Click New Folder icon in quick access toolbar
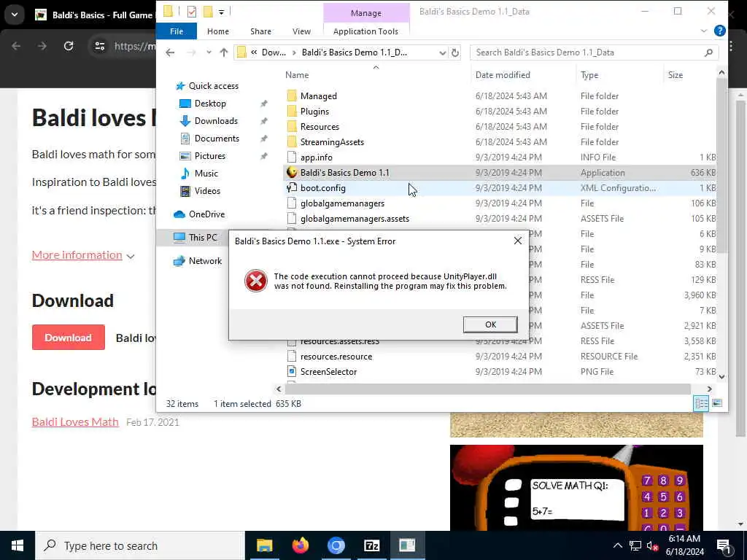The width and height of the screenshot is (747, 560). [208, 12]
